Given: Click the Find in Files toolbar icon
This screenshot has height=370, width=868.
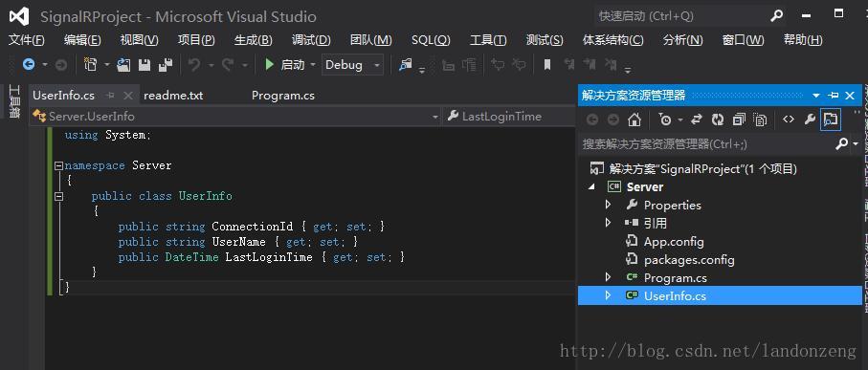Looking at the screenshot, I should point(406,65).
